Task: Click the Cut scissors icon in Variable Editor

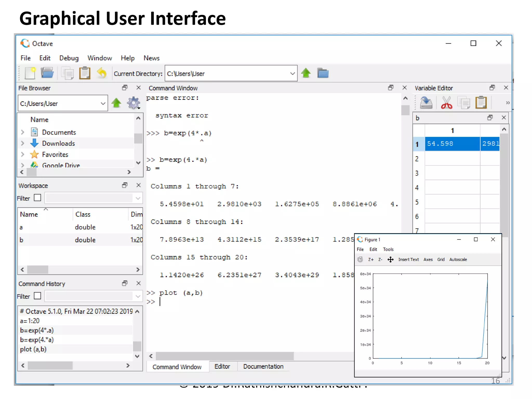Action: point(446,103)
